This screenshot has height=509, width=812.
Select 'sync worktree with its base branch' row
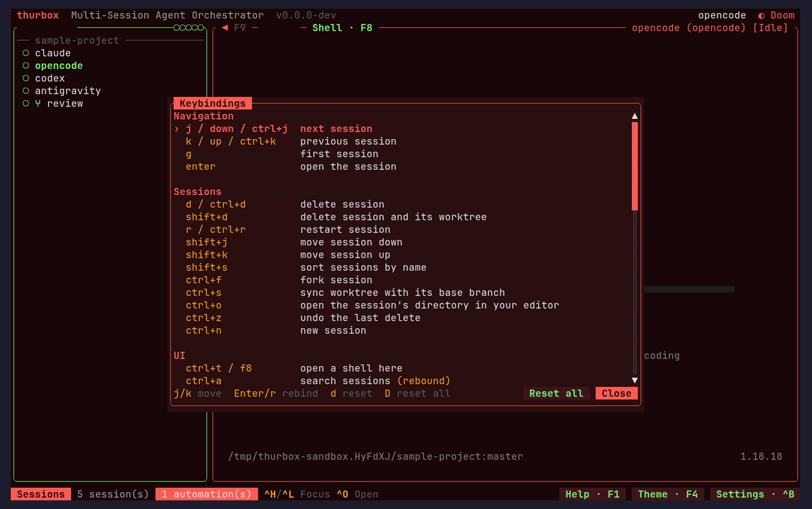[402, 293]
